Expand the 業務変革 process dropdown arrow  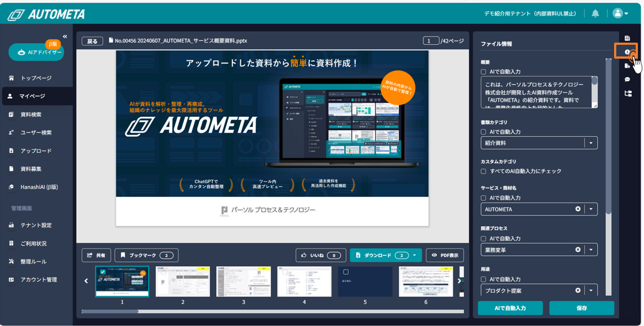pos(591,250)
